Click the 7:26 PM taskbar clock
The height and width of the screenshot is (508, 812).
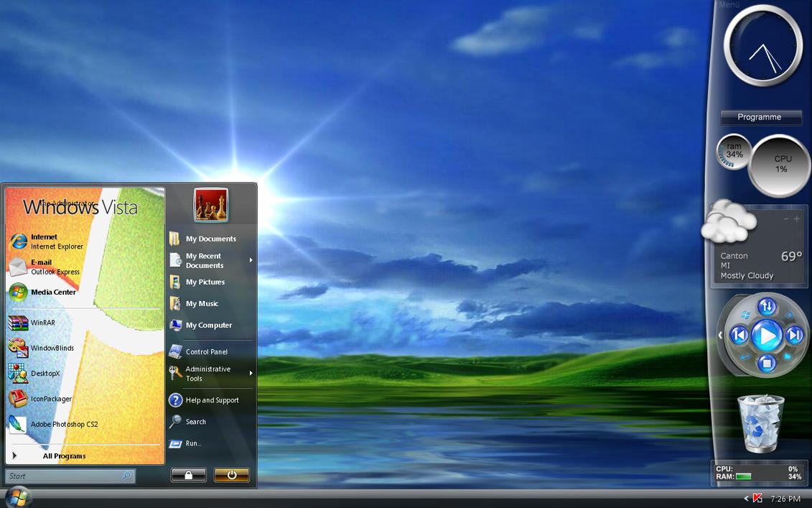click(785, 499)
